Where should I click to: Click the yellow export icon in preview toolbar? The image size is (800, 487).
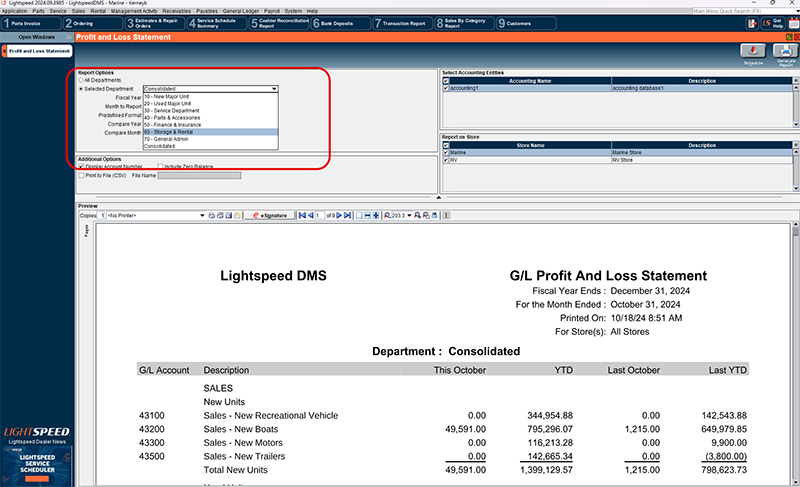point(237,216)
